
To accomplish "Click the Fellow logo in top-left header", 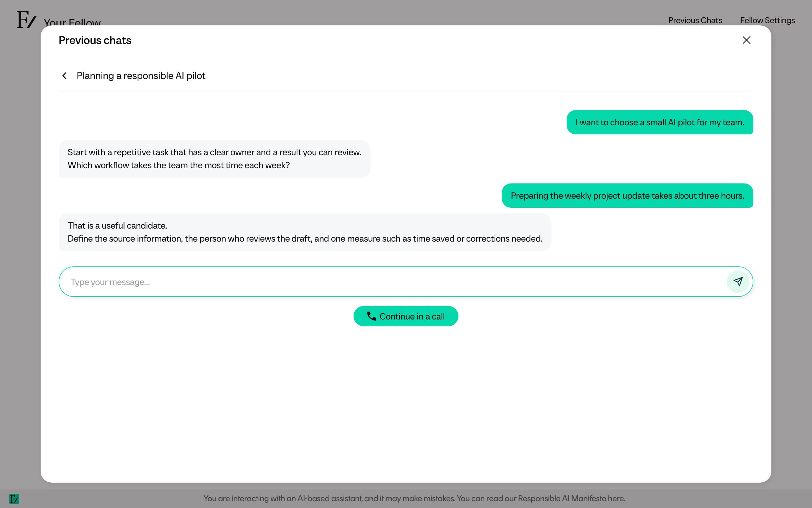I will tap(26, 20).
